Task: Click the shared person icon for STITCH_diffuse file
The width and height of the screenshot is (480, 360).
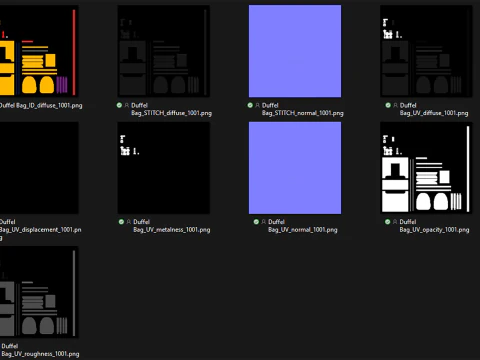Action: 127,105
